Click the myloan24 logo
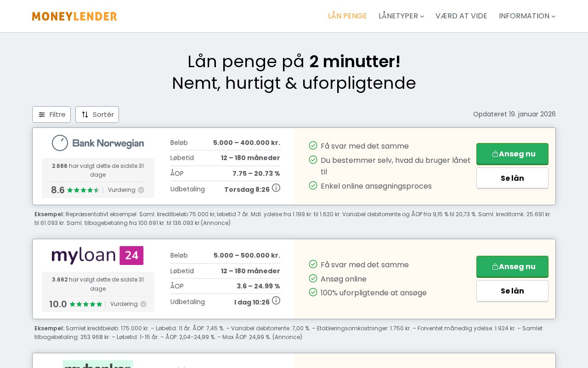This screenshot has height=368, width=588. (98, 256)
